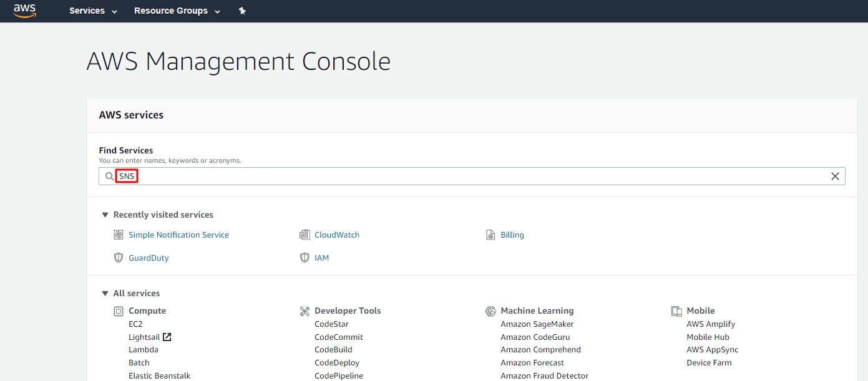Open the Simple Notification Service link
The image size is (868, 381).
point(178,235)
